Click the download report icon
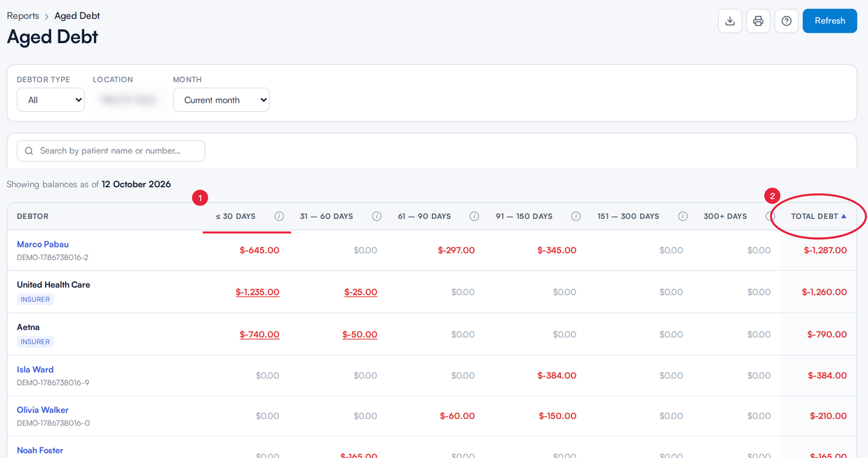Screen dimensions: 868x458 coord(730,21)
